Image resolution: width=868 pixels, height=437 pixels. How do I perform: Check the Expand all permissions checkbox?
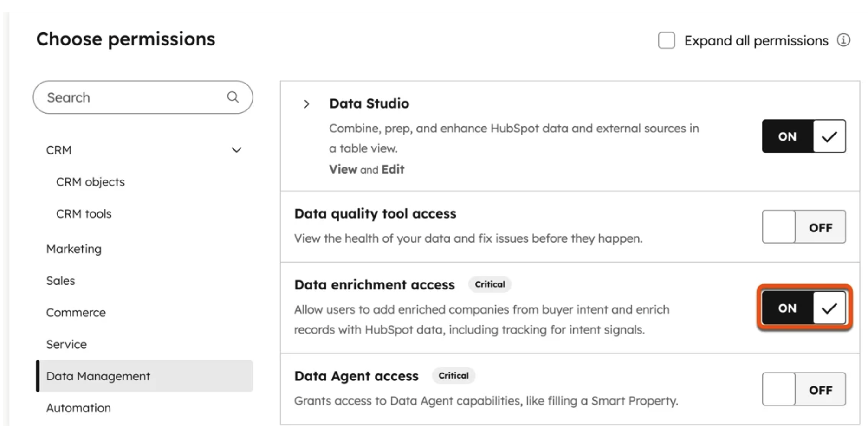666,40
